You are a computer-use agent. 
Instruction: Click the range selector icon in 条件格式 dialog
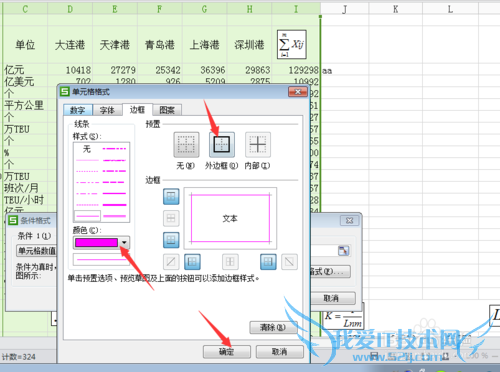(343, 251)
